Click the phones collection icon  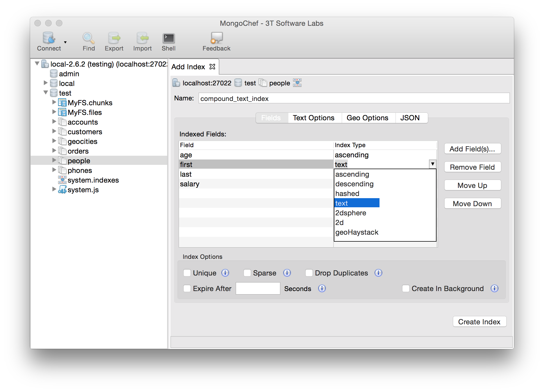[62, 170]
